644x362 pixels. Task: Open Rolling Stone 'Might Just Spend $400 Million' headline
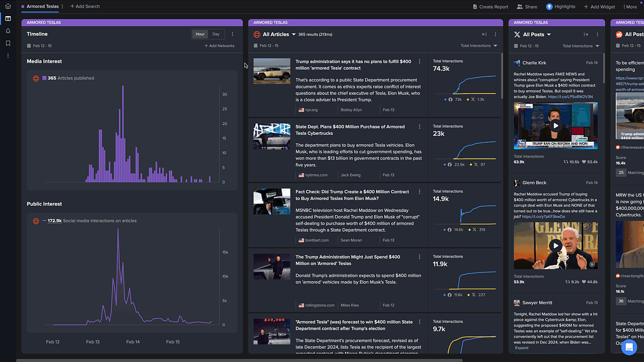click(x=348, y=260)
